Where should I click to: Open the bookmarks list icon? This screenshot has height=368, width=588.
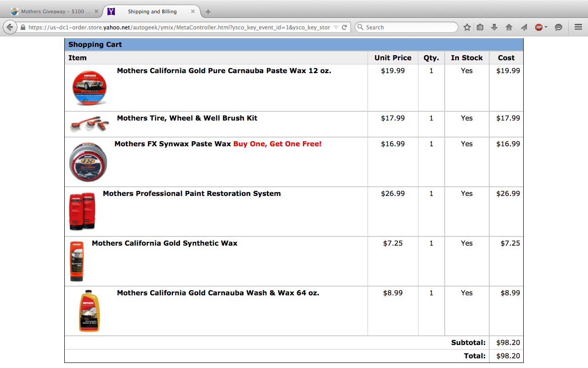(x=480, y=27)
